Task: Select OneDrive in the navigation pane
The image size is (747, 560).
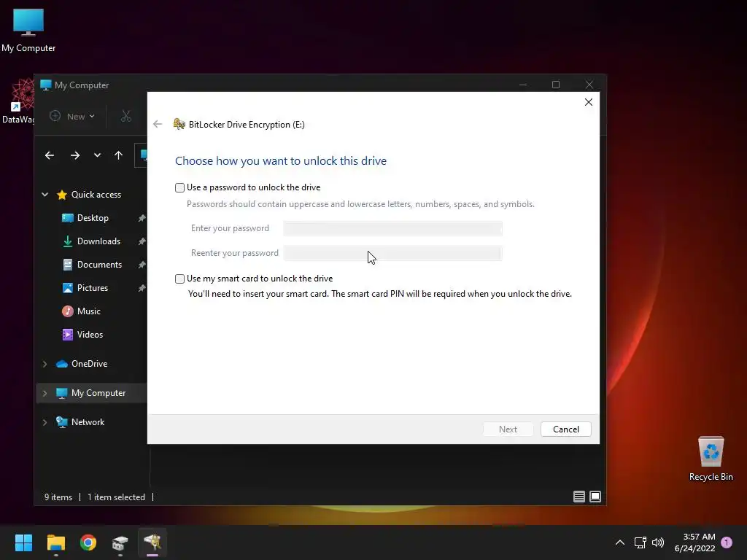Action: (x=89, y=364)
